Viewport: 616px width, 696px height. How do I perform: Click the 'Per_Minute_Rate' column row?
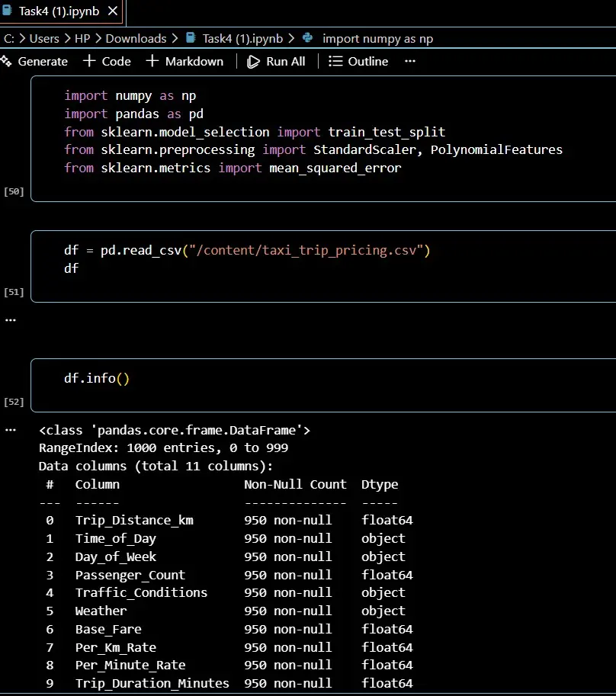click(x=226, y=665)
